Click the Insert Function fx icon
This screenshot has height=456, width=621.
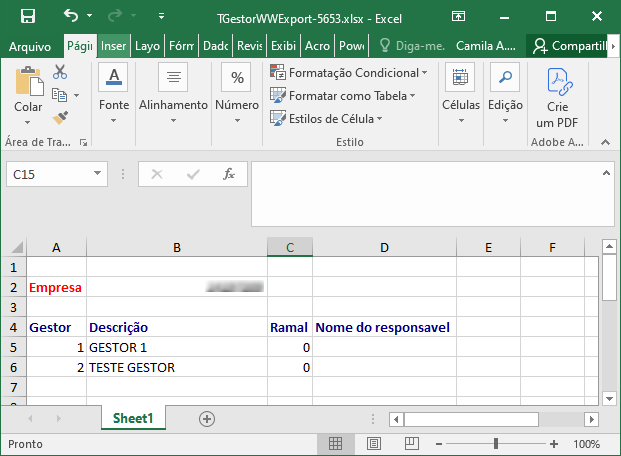point(229,174)
